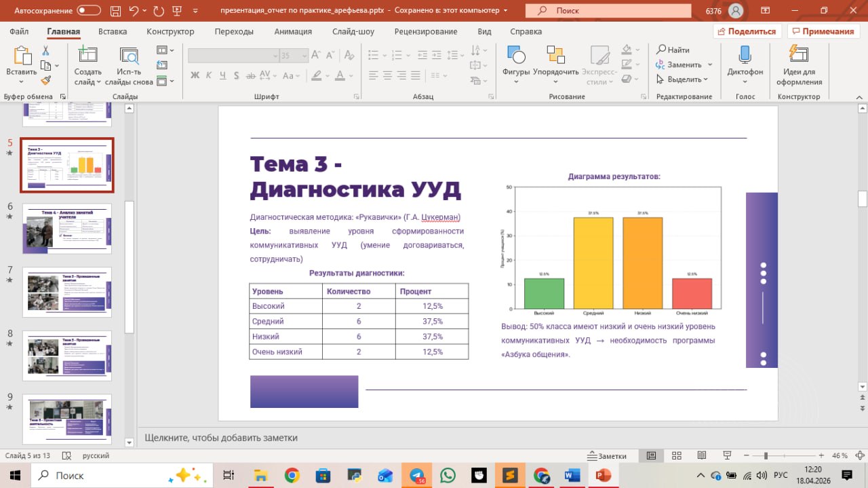Switch to the Слайд-шоу tab

click(353, 31)
